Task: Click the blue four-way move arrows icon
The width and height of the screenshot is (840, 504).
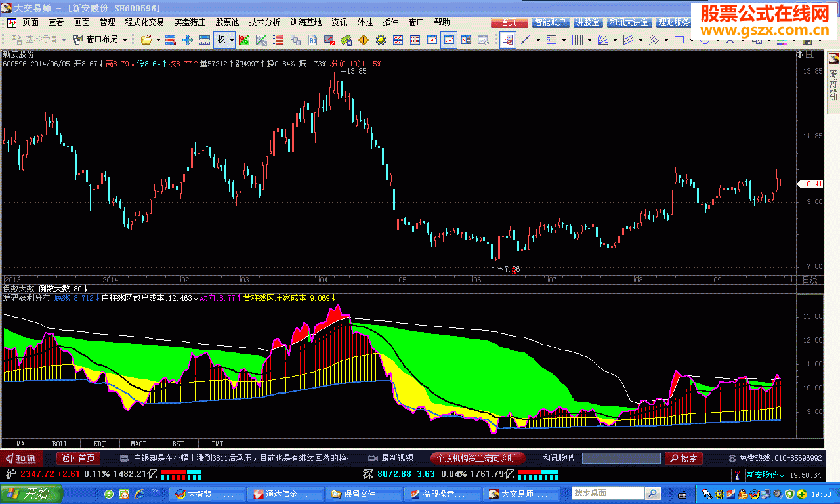Action: (x=188, y=39)
